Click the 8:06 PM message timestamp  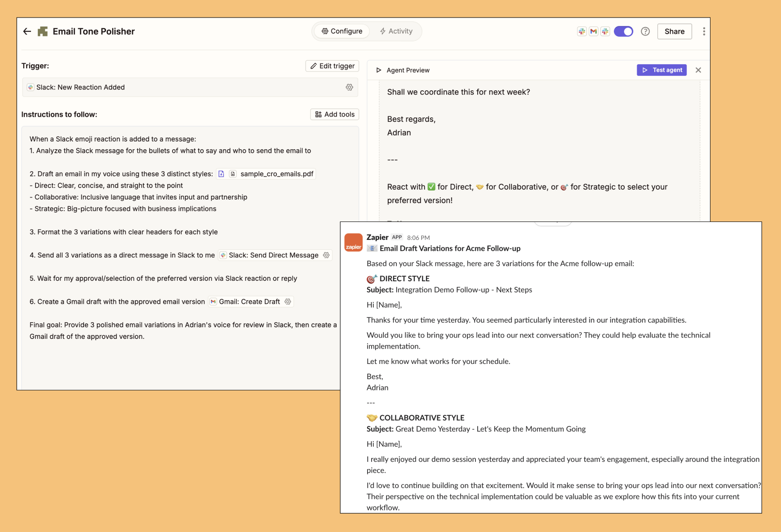[418, 238]
